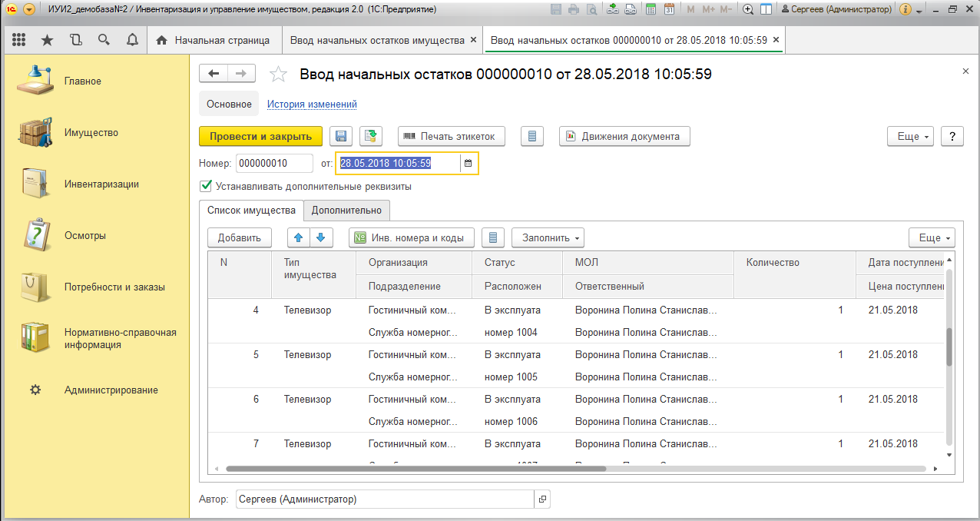
Task: Click the information icon in title bar
Action: pos(905,10)
